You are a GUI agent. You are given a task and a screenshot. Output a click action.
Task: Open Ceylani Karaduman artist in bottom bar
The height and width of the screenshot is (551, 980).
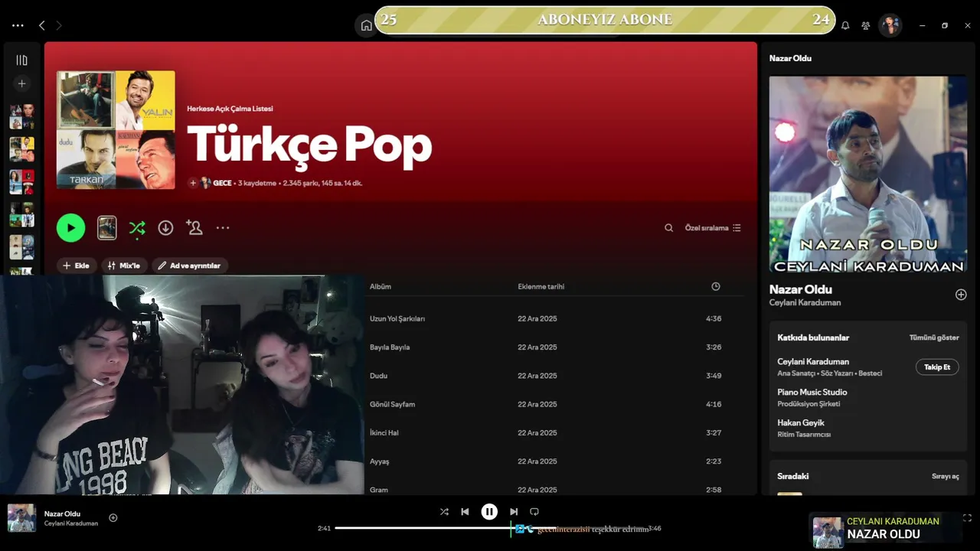(x=71, y=523)
